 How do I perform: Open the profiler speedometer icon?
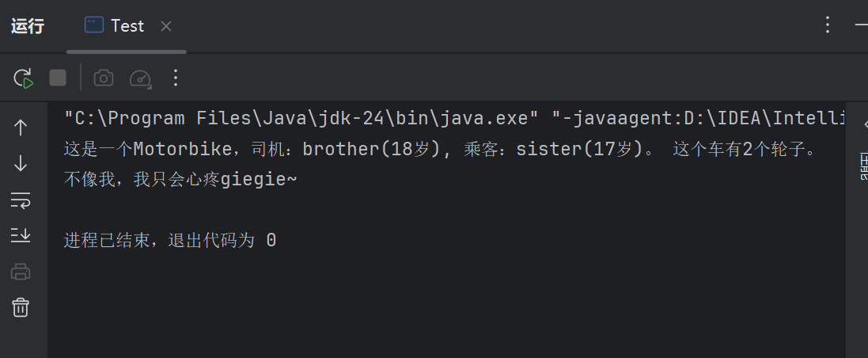click(x=140, y=78)
